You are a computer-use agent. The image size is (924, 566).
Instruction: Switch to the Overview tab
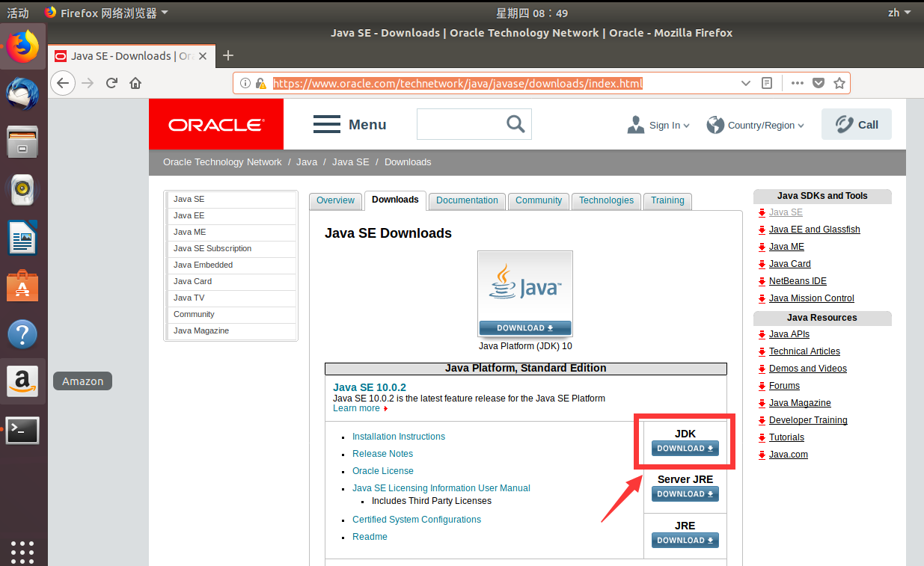pyautogui.click(x=335, y=200)
